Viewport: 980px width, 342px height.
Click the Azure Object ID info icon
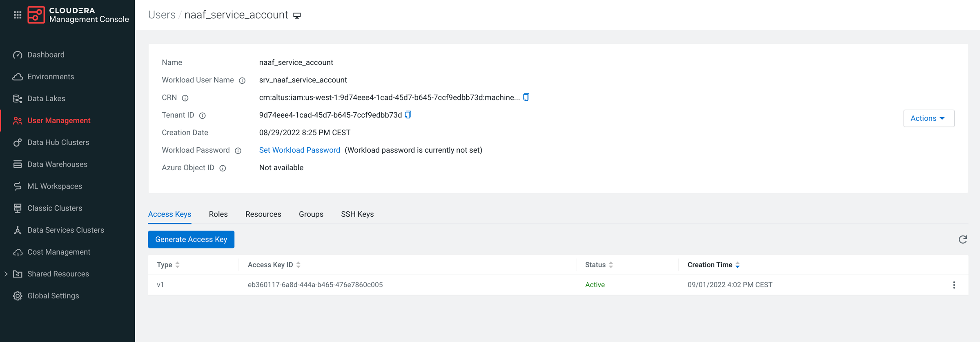point(223,168)
